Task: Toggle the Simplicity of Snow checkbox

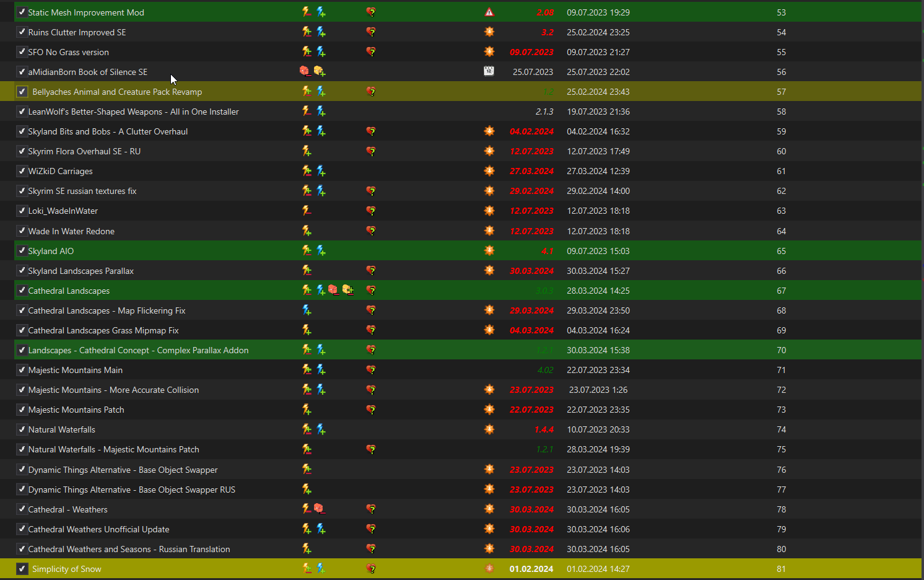Action: (22, 569)
